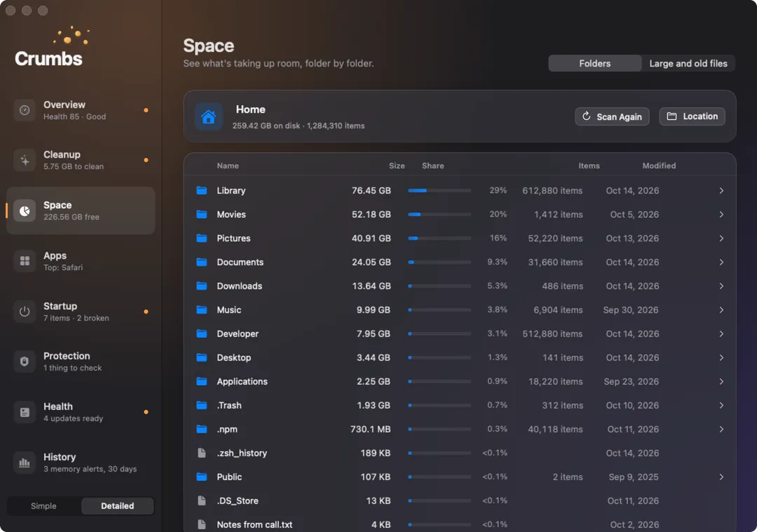The image size is (757, 532).
Task: Sort by the Modified column header
Action: (x=659, y=165)
